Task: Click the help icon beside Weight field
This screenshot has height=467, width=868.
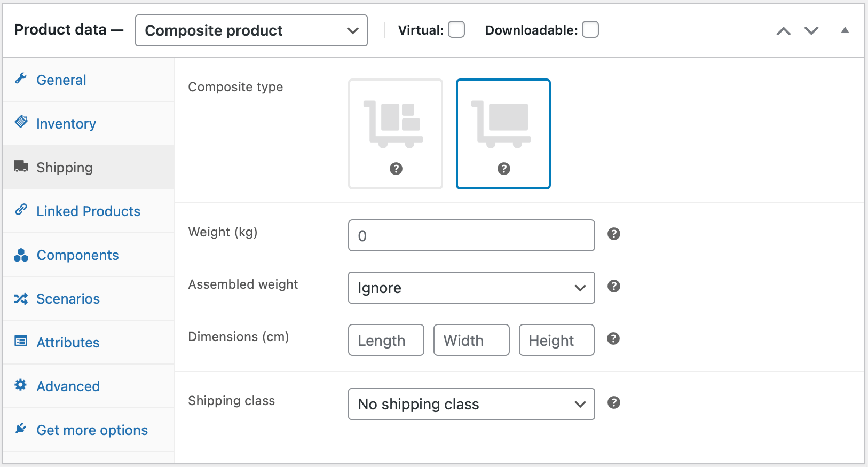Action: click(614, 234)
